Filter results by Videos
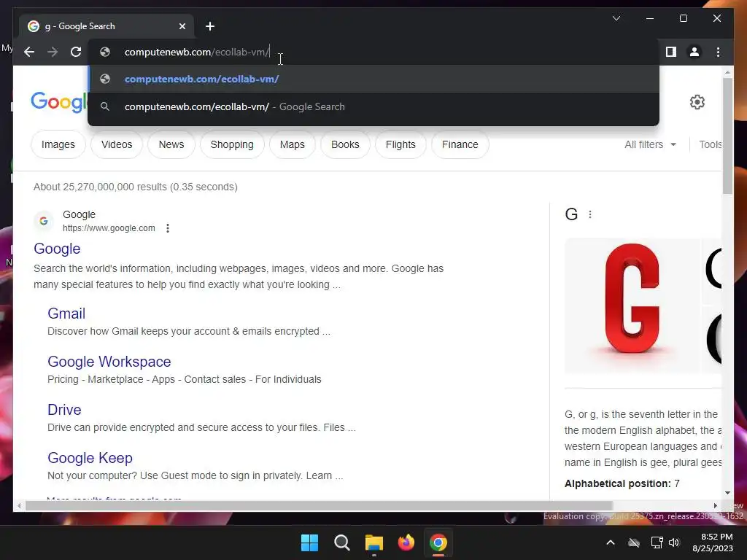The image size is (747, 560). [117, 144]
